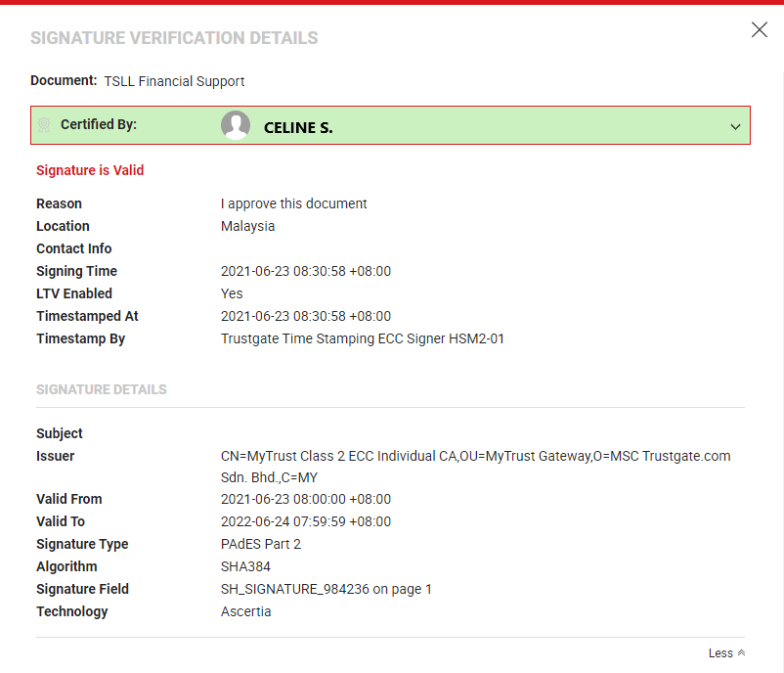The height and width of the screenshot is (673, 784).
Task: Click the Certified By label
Action: pos(99,125)
